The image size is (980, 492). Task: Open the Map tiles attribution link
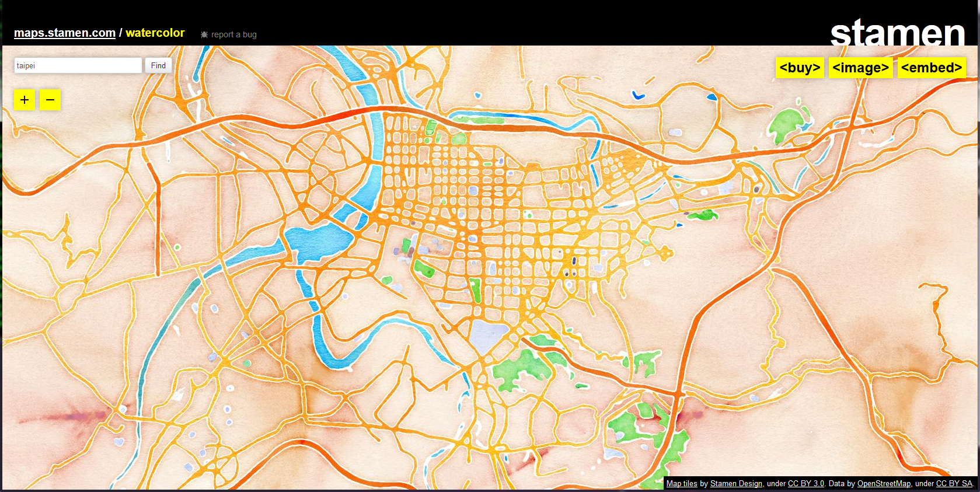tap(682, 483)
